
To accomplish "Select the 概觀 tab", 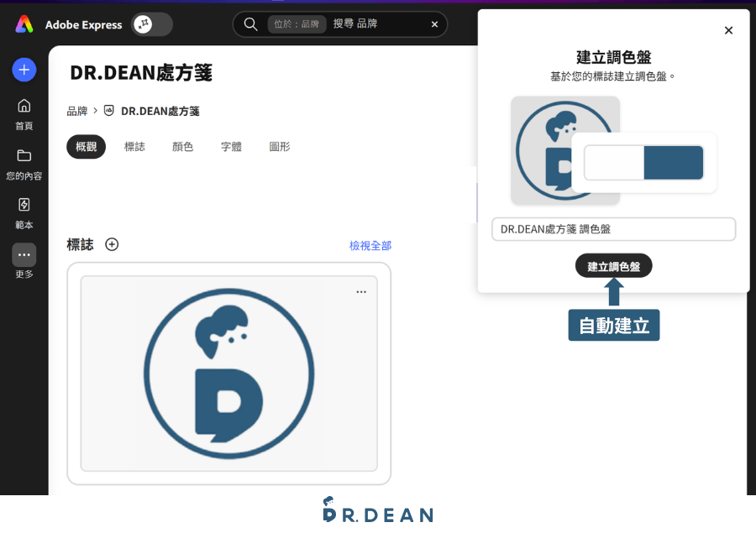I will 86,147.
